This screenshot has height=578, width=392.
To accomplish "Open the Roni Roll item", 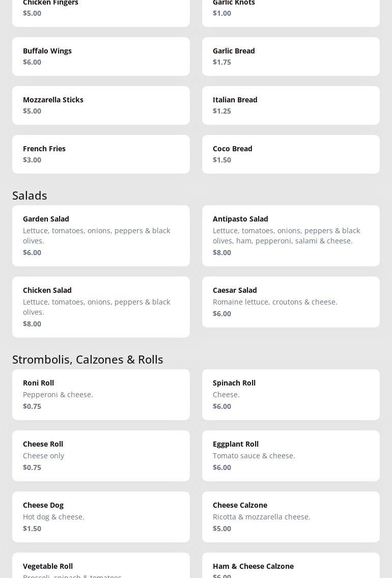I will [x=101, y=395].
